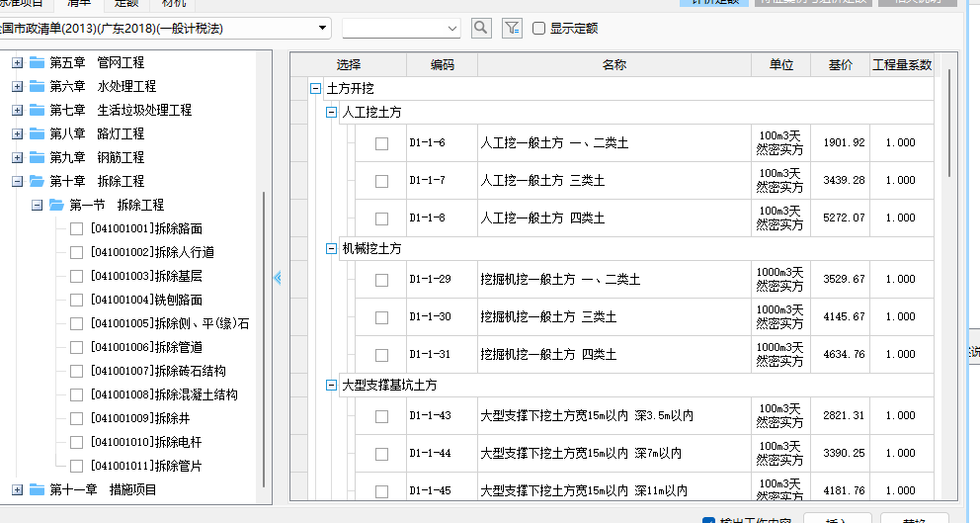Select [041001010]拆除电杆 tree label
Screen dimensions: 980x523
click(146, 442)
